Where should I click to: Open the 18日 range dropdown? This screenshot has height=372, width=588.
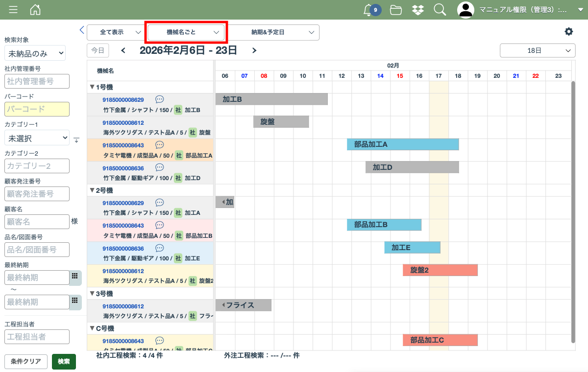pos(538,50)
